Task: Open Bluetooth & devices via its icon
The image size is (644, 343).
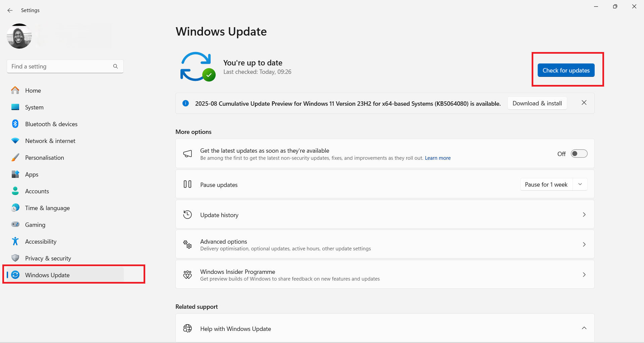Action: coord(15,124)
